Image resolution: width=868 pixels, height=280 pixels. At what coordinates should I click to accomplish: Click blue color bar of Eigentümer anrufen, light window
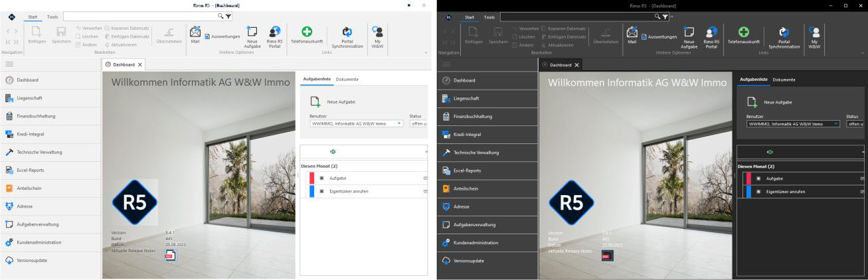[311, 191]
